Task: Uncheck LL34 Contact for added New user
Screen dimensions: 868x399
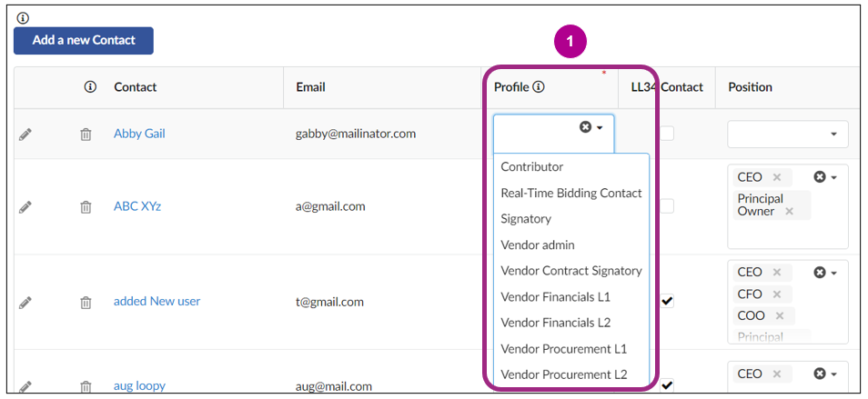Action: tap(667, 301)
